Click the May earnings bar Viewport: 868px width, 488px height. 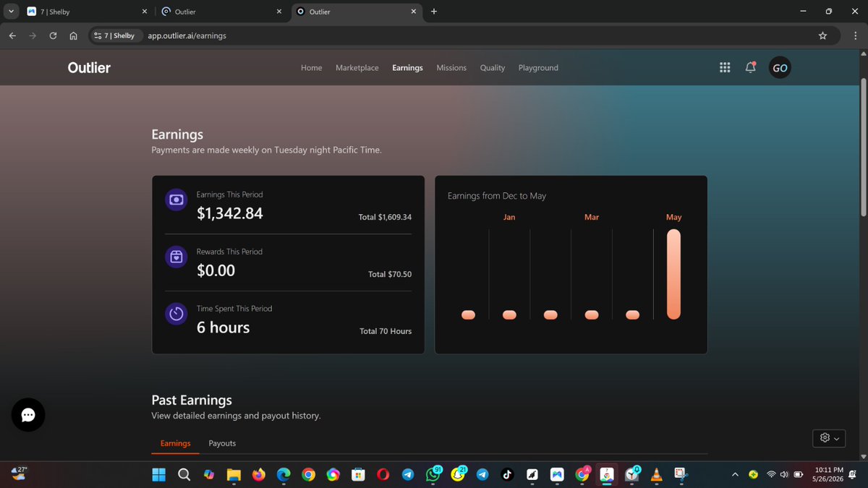click(x=673, y=274)
